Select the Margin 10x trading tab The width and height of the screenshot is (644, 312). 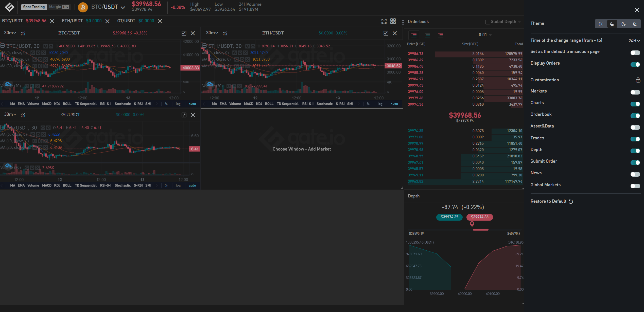[x=59, y=7]
